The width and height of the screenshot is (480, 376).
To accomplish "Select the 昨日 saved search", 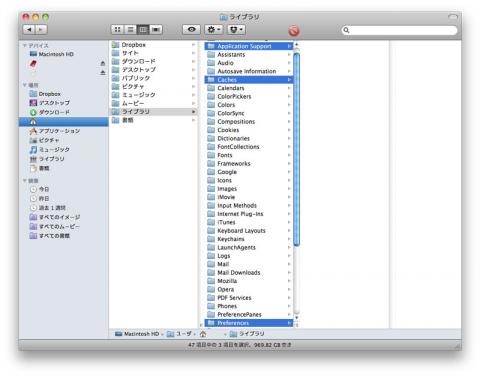I will [40, 199].
